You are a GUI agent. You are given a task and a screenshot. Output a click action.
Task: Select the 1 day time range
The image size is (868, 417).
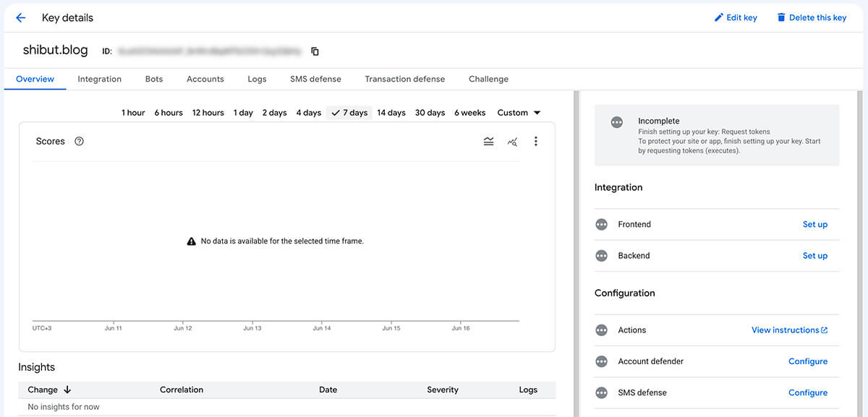[x=243, y=113]
